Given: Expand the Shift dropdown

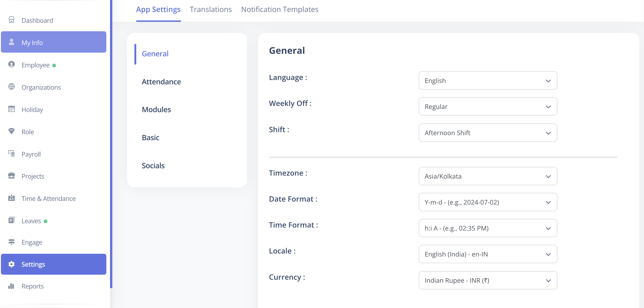Looking at the screenshot, I should point(488,133).
